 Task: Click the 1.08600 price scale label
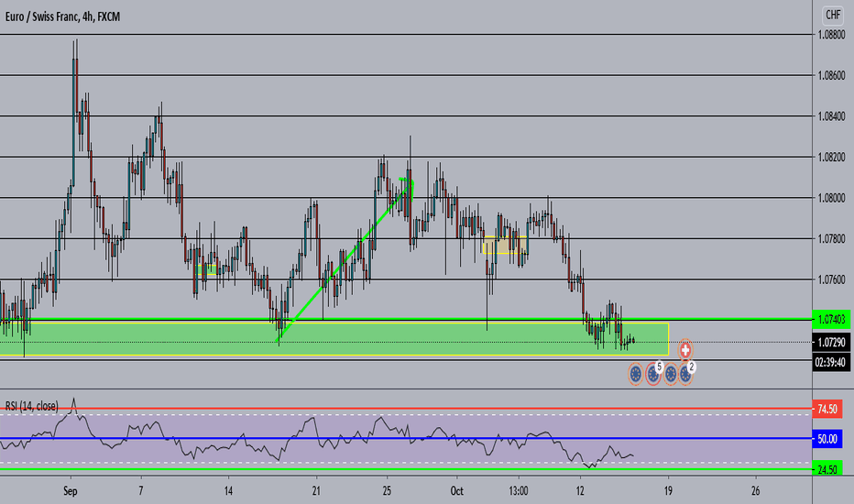(x=832, y=75)
